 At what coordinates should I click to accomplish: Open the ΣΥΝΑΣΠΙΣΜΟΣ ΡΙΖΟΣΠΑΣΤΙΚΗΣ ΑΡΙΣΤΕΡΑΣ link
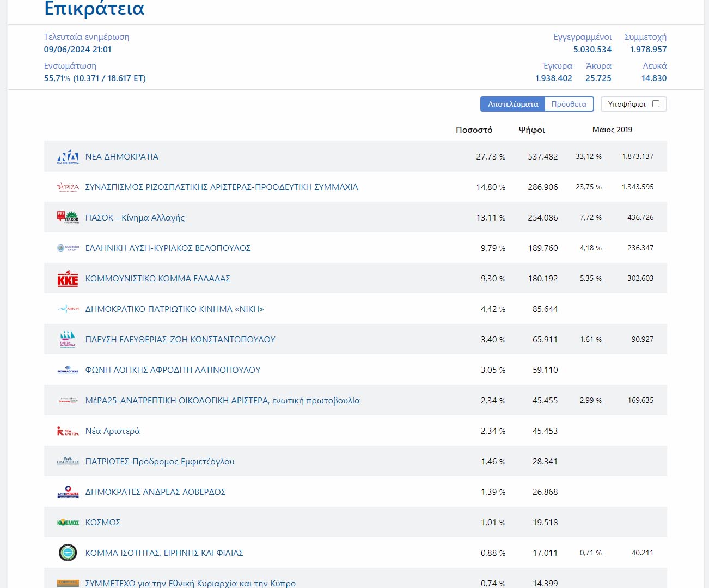(222, 187)
